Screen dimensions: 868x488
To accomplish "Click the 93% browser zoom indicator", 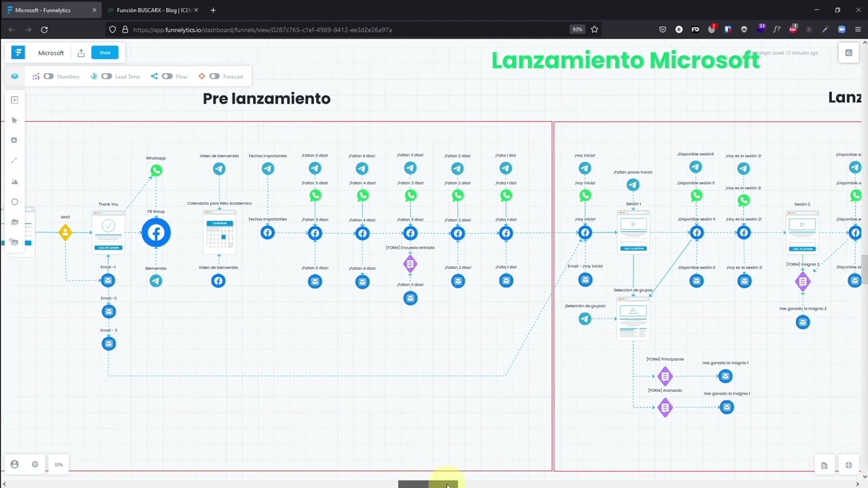I will [x=577, y=30].
